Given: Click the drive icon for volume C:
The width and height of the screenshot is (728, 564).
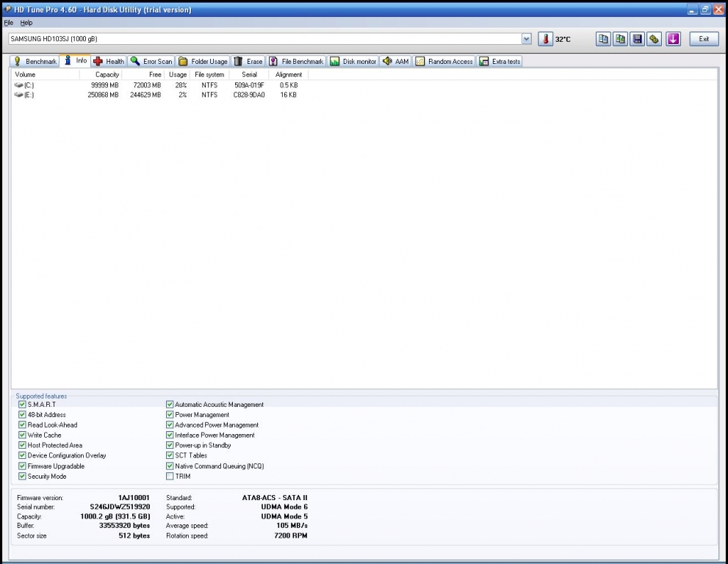Looking at the screenshot, I should (x=18, y=85).
